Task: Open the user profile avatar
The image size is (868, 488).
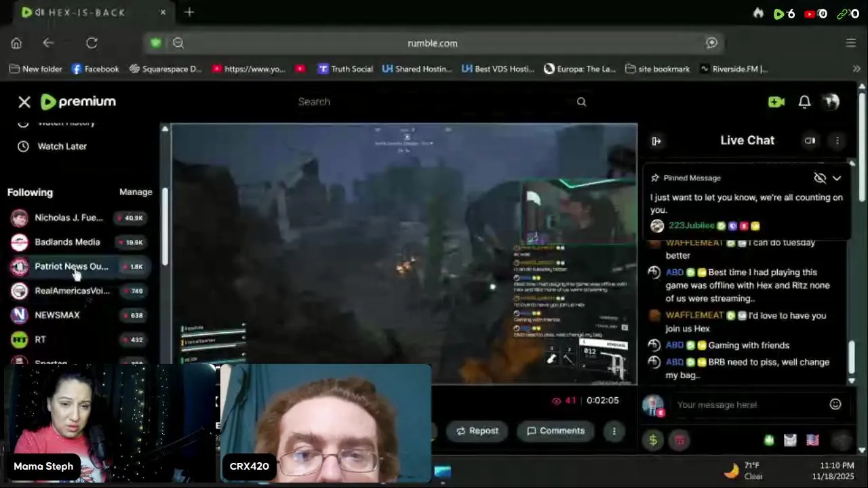Action: pos(831,102)
